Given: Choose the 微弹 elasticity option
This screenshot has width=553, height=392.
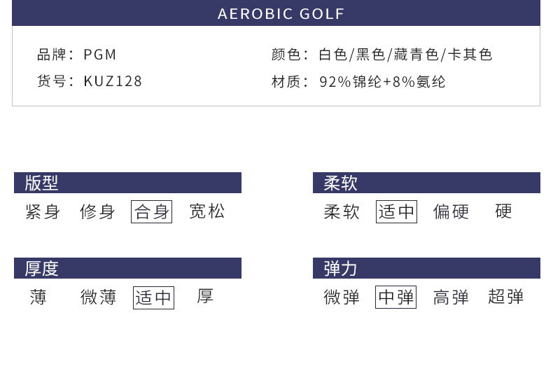Looking at the screenshot, I should coord(342,297).
